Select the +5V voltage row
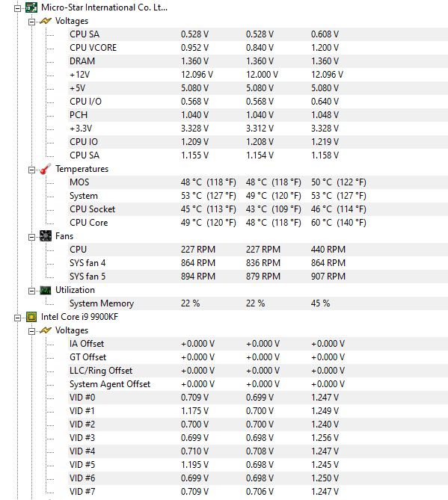Viewport: 448px width, 500px height. [258, 88]
